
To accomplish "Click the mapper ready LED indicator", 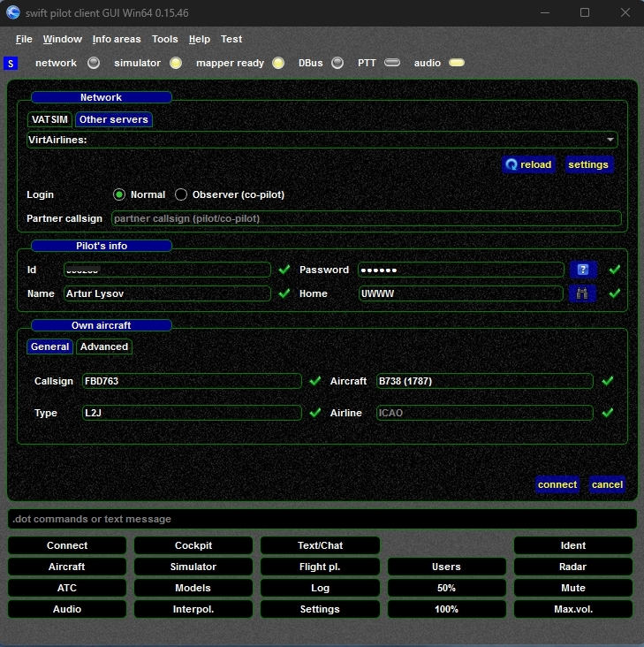I will tap(278, 63).
